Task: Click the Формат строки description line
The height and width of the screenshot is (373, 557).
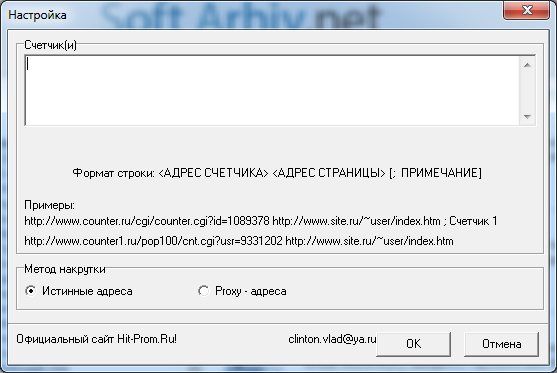Action: click(277, 173)
